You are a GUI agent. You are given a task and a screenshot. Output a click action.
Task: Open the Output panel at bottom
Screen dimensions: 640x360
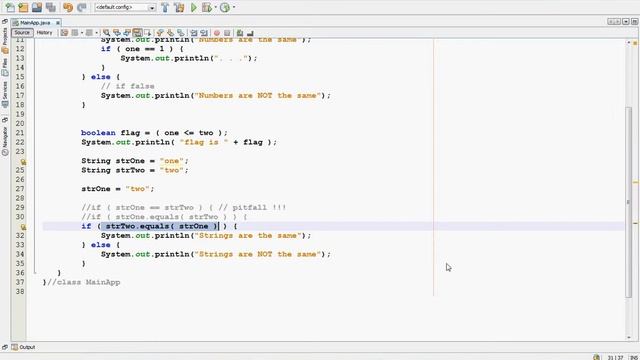(x=23, y=347)
